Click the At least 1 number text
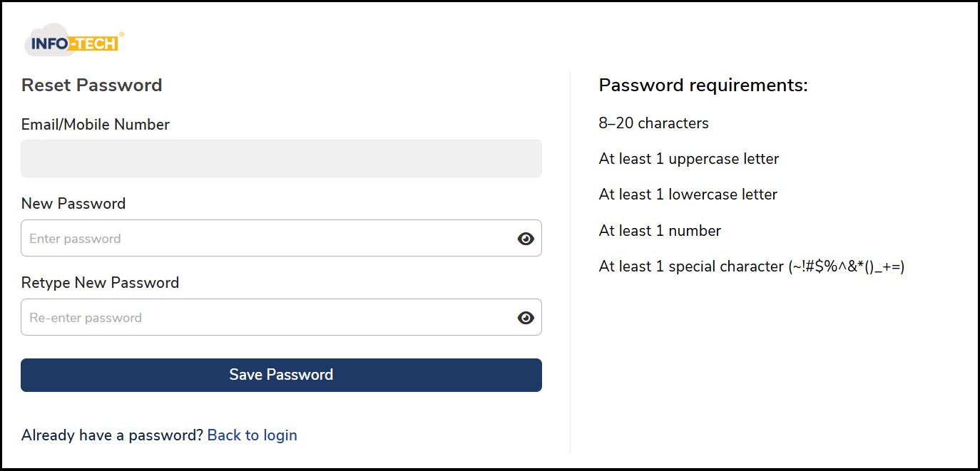Screen dimensions: 980x471 [660, 231]
